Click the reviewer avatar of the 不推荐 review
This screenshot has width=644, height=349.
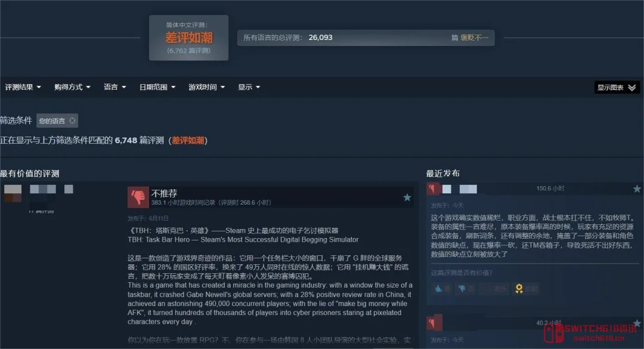13,193
